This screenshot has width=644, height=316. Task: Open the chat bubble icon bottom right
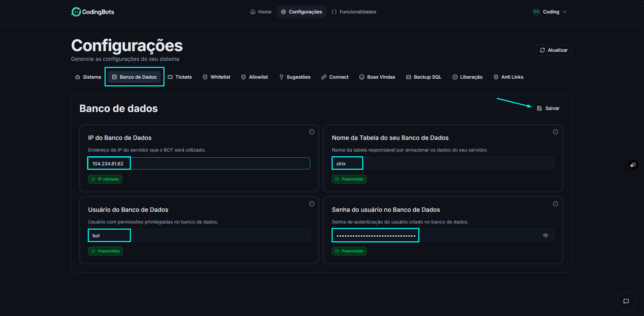[x=626, y=301]
